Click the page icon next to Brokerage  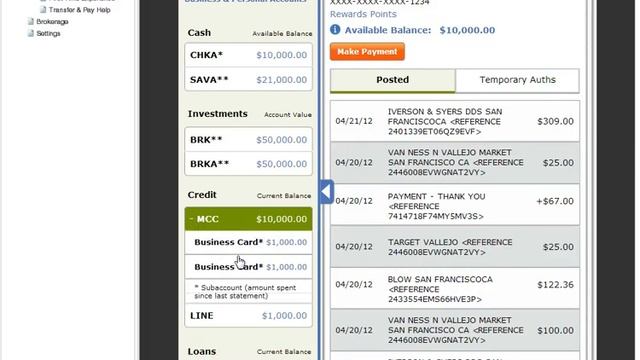31,21
